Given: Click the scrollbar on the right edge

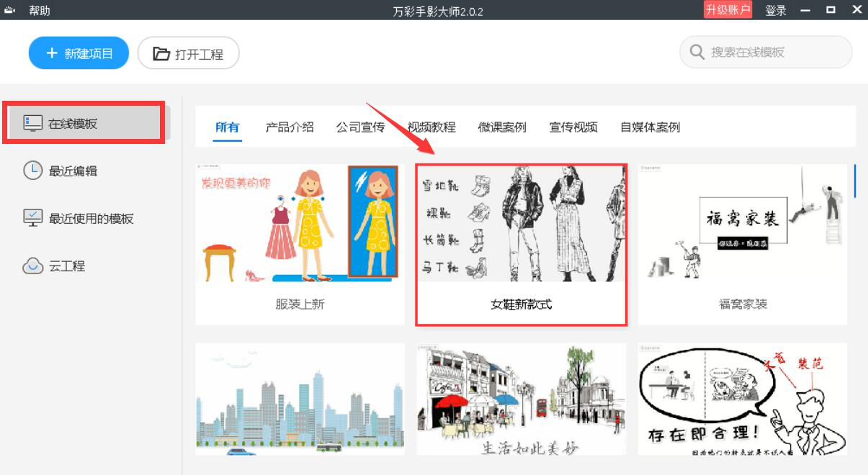Looking at the screenshot, I should pyautogui.click(x=856, y=182).
